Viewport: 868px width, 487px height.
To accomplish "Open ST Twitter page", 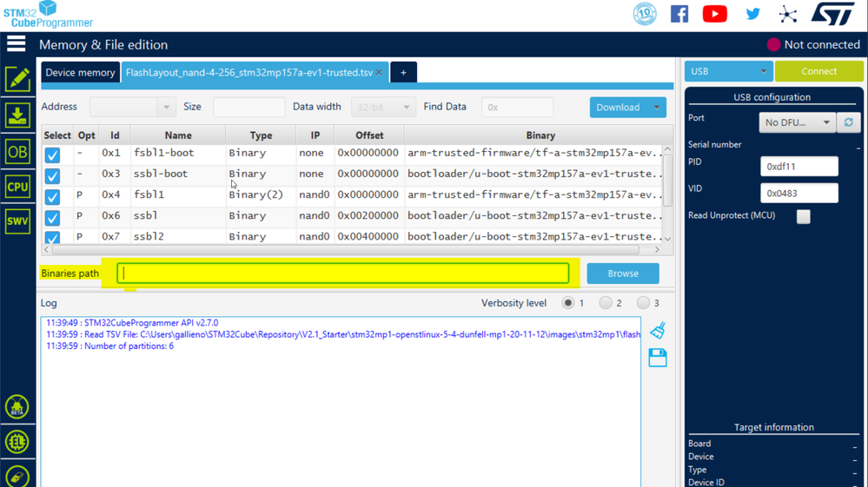I will (752, 14).
